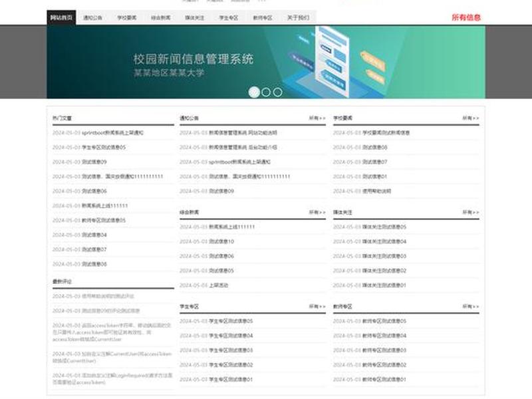Switch to the third banner carousel dot

(277, 92)
